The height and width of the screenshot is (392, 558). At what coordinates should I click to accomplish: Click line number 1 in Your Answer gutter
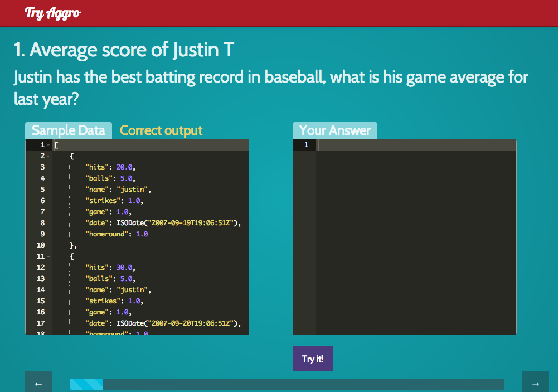pyautogui.click(x=305, y=145)
